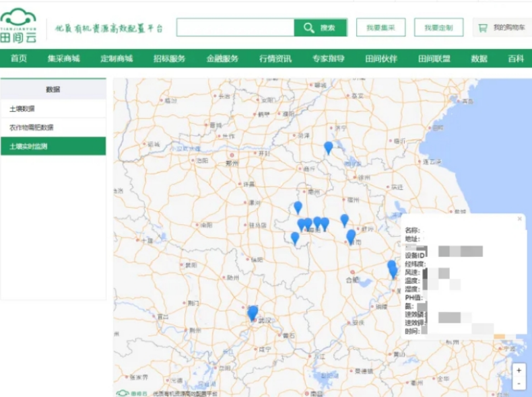Click the search text input field
Screen dimensions: 532x397
(235, 28)
